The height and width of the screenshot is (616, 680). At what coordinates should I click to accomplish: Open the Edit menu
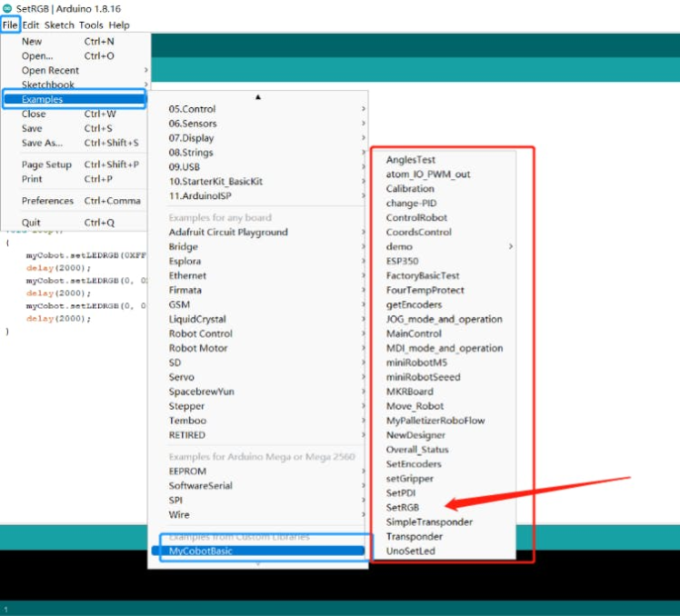click(31, 25)
